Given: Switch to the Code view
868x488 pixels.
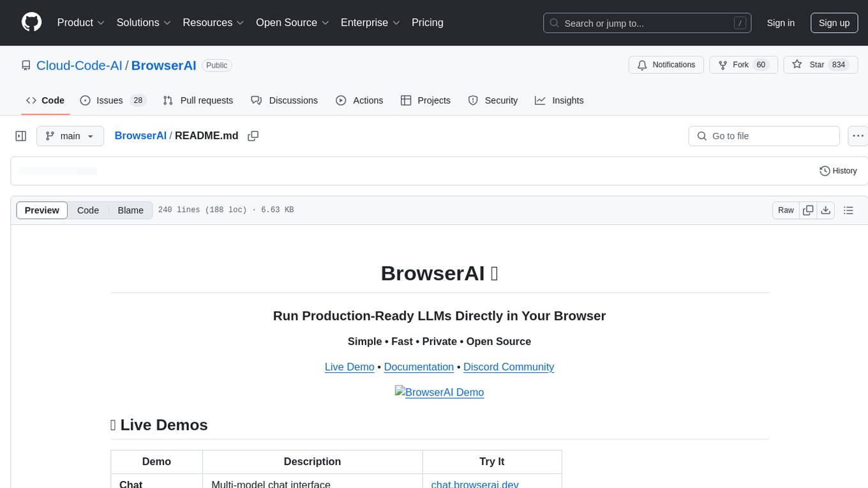Looking at the screenshot, I should coord(88,210).
